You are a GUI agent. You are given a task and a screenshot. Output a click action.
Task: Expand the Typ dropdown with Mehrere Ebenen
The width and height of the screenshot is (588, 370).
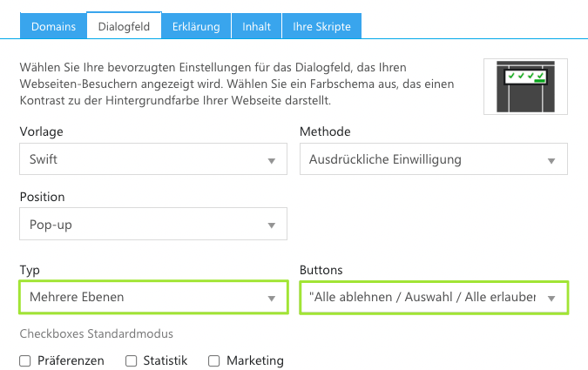152,298
